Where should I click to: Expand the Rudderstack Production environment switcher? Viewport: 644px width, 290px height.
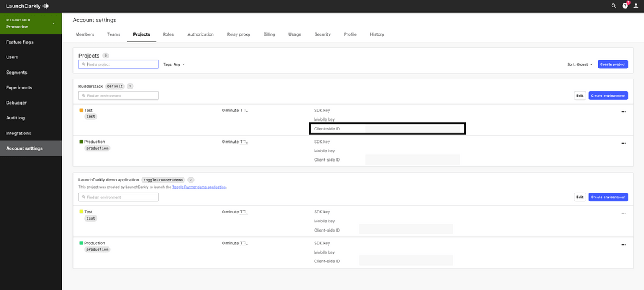31,23
